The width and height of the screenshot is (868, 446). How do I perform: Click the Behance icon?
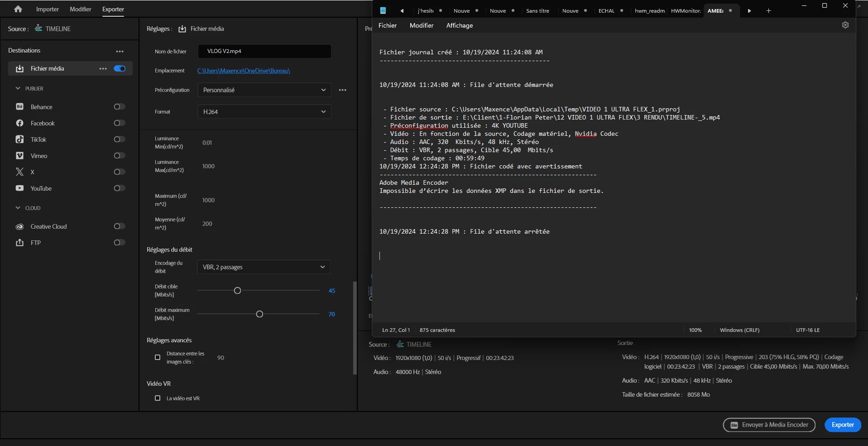tap(19, 107)
